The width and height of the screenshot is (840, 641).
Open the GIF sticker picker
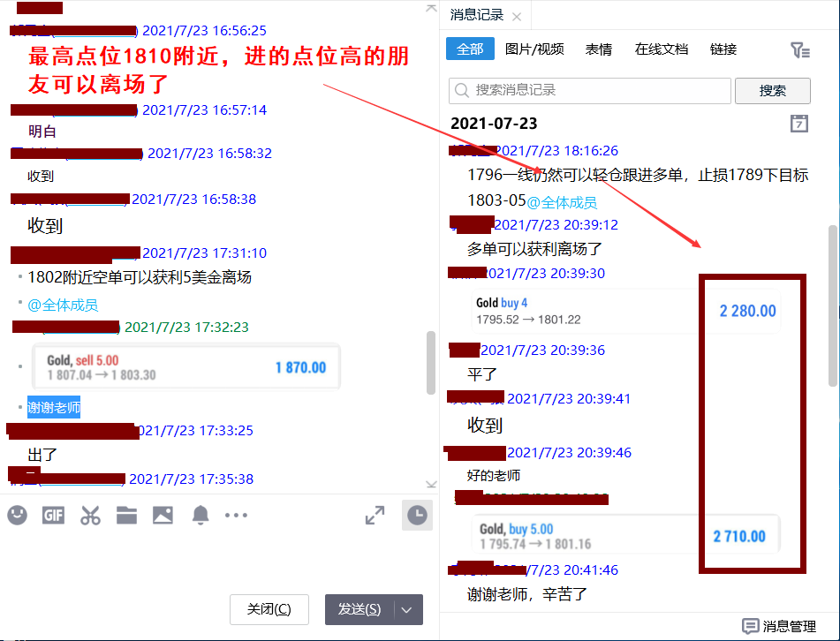tap(53, 515)
